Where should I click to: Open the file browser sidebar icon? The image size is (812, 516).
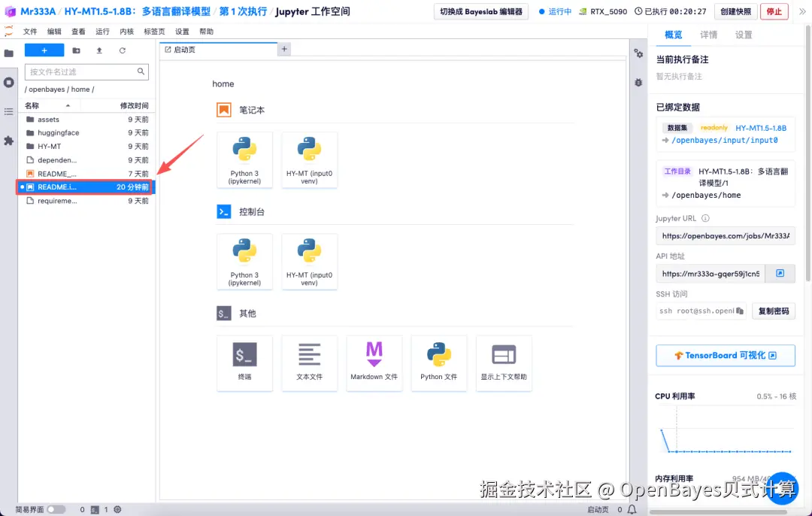(9, 53)
